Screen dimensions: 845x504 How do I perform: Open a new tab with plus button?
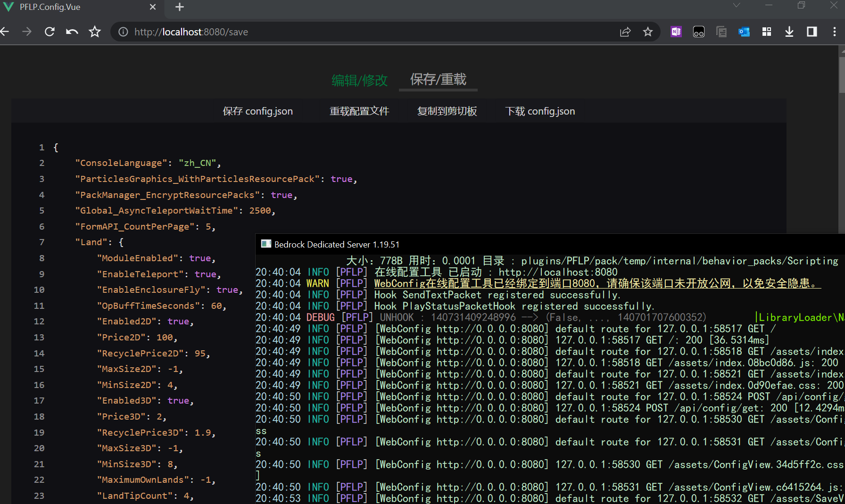(x=180, y=7)
